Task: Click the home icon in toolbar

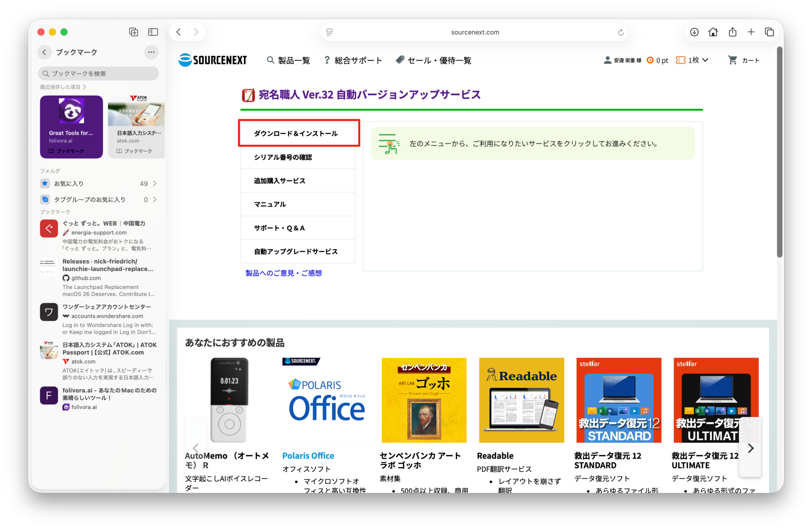Action: 713,32
